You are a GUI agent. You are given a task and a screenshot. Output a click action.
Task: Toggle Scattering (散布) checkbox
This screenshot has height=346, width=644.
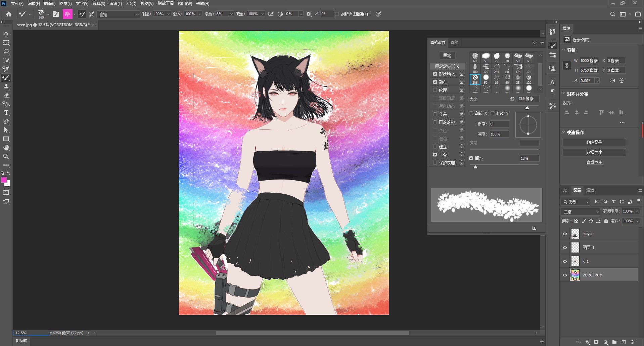[435, 82]
